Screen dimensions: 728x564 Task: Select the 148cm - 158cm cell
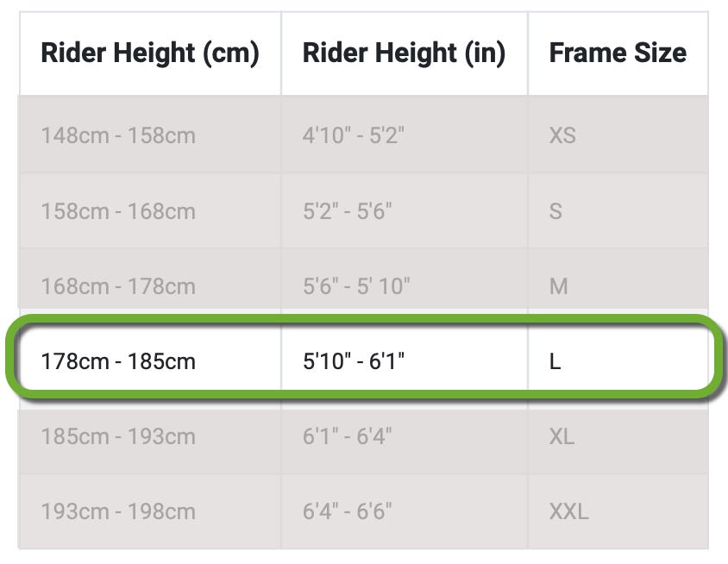pyautogui.click(x=118, y=135)
